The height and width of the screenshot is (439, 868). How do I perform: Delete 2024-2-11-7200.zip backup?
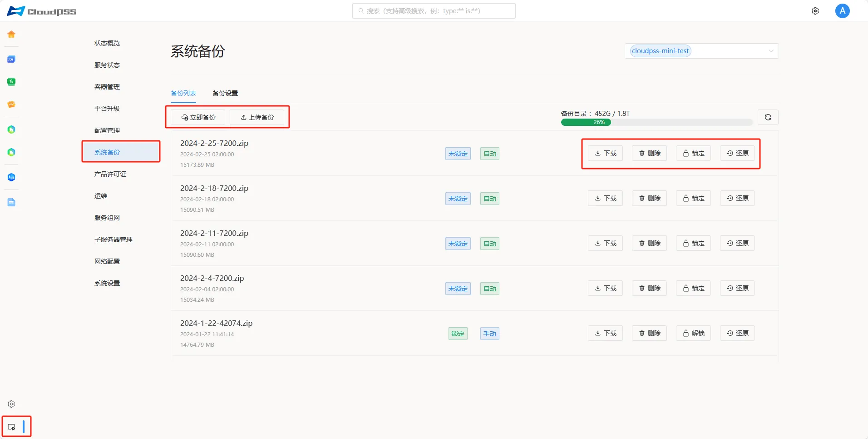(x=650, y=243)
